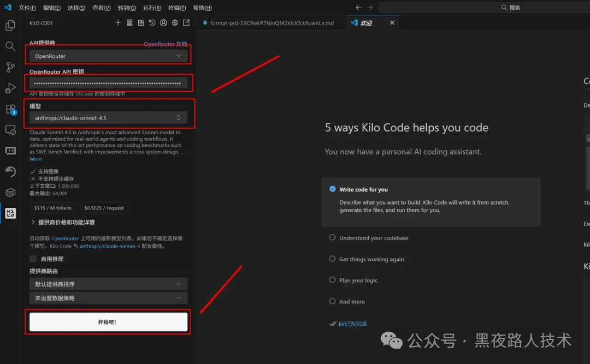The width and height of the screenshot is (590, 364).
Task: Click the 开始吧! button
Action: point(108,322)
